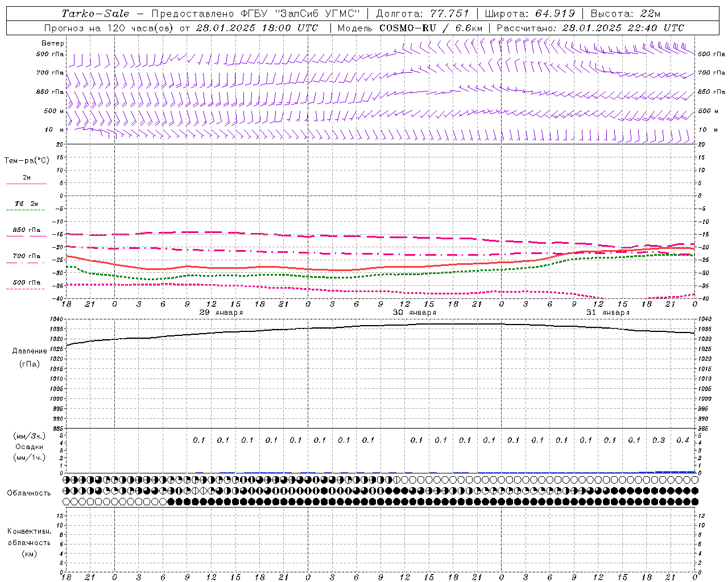
Task: Click the "Конвективн." convective cloud label
Action: tap(29, 531)
